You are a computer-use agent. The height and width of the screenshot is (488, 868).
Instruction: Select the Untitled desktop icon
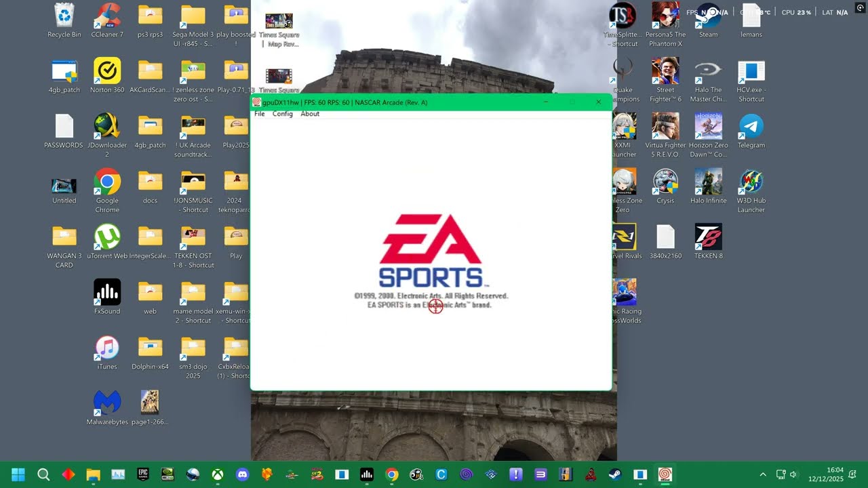pos(64,186)
